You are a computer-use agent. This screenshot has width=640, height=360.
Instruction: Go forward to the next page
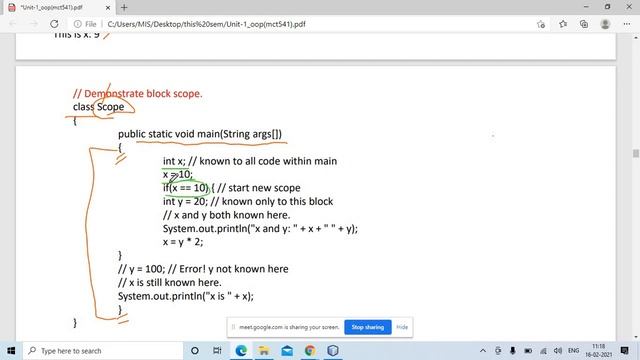pos(33,24)
